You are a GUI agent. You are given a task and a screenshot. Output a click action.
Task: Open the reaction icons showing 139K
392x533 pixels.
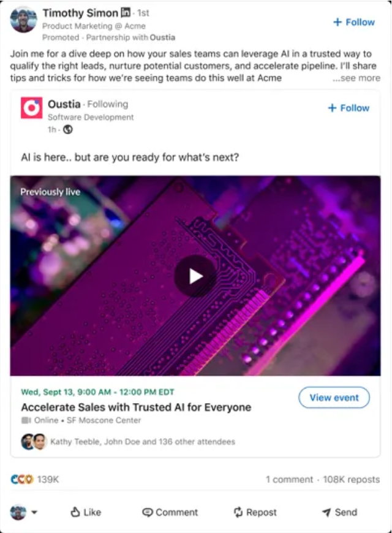point(23,479)
